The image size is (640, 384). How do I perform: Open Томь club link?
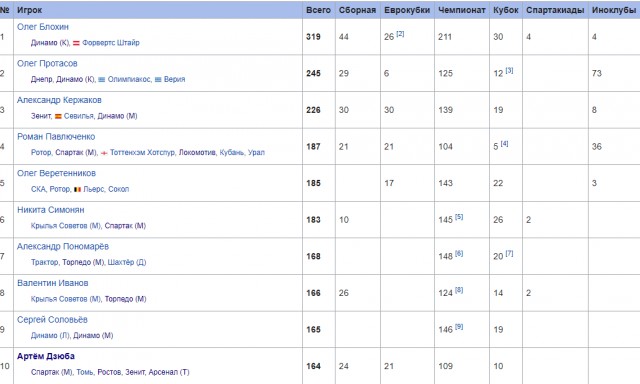pyautogui.click(x=85, y=372)
